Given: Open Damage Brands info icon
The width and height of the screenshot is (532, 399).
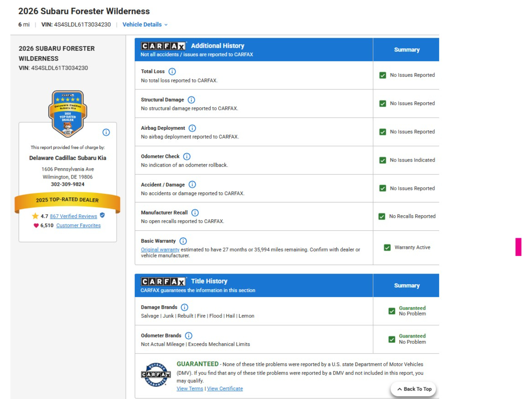Looking at the screenshot, I should 184,307.
